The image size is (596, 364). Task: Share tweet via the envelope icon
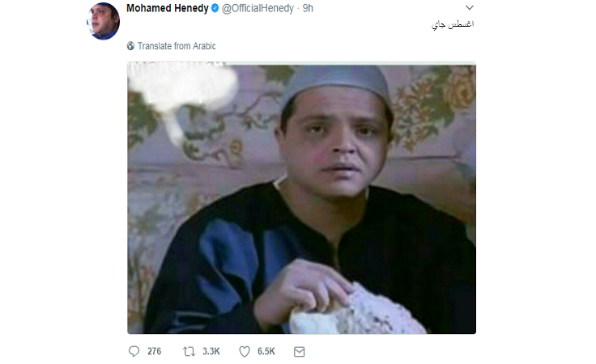point(299,352)
